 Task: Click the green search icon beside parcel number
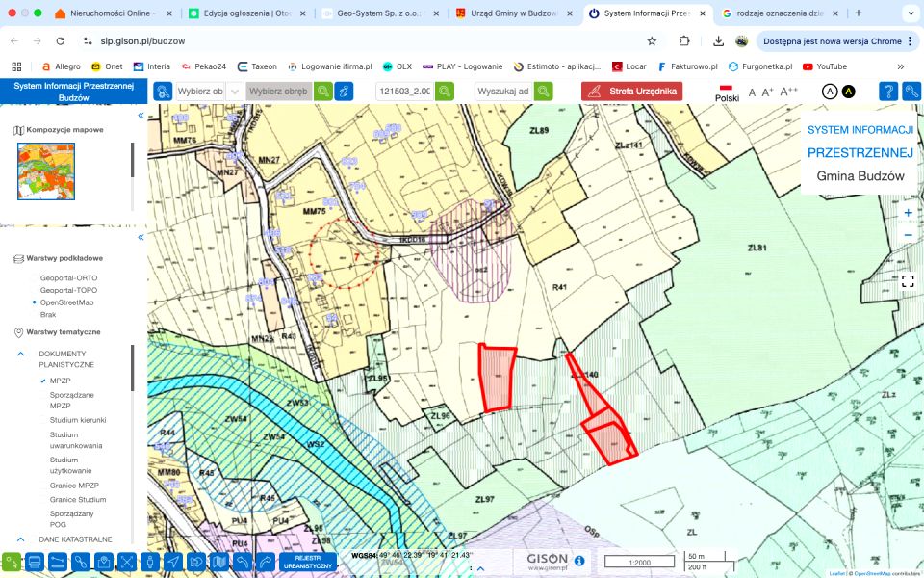(445, 92)
